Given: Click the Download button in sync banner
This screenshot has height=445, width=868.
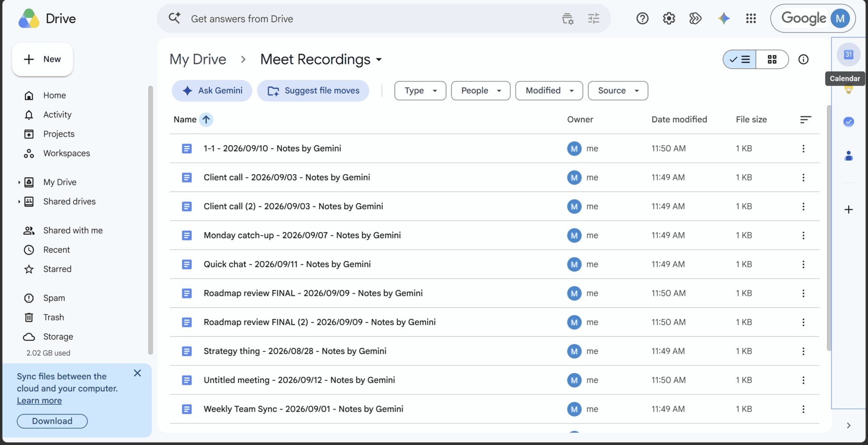Looking at the screenshot, I should point(52,421).
